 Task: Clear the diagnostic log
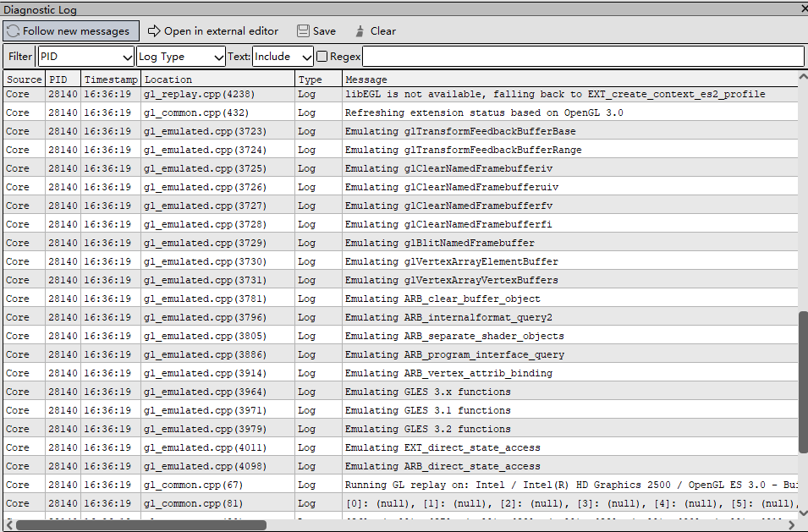376,31
